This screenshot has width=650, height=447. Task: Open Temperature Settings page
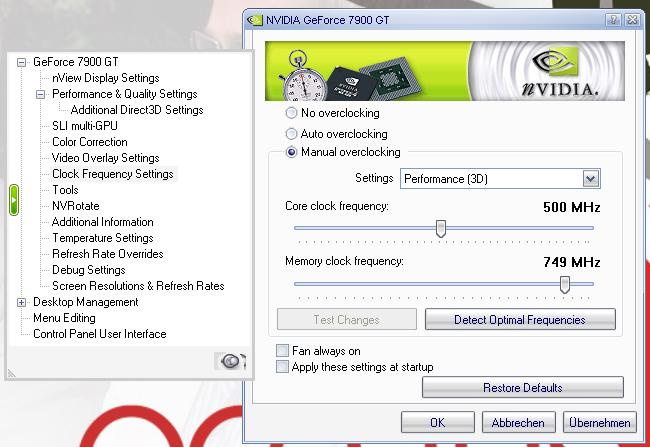103,238
